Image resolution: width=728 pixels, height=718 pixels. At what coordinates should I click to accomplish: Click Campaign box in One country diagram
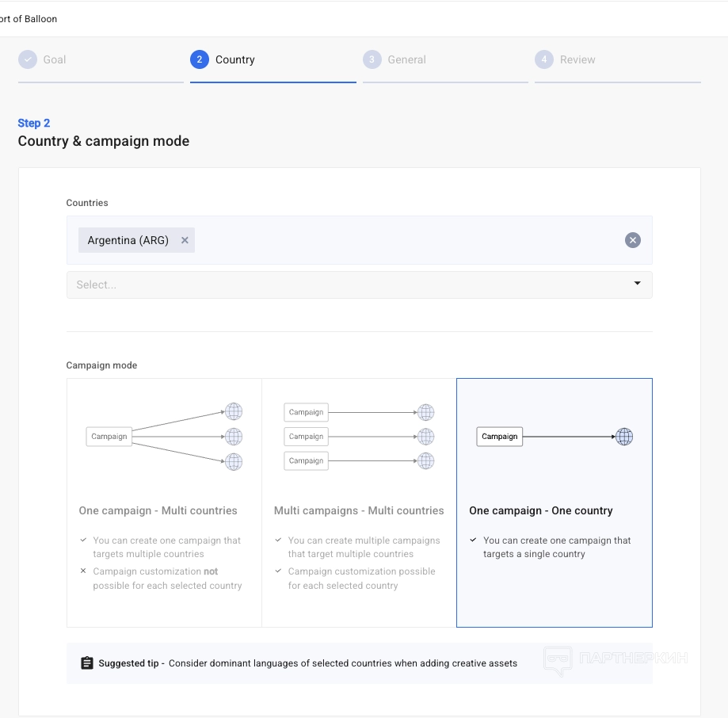499,437
